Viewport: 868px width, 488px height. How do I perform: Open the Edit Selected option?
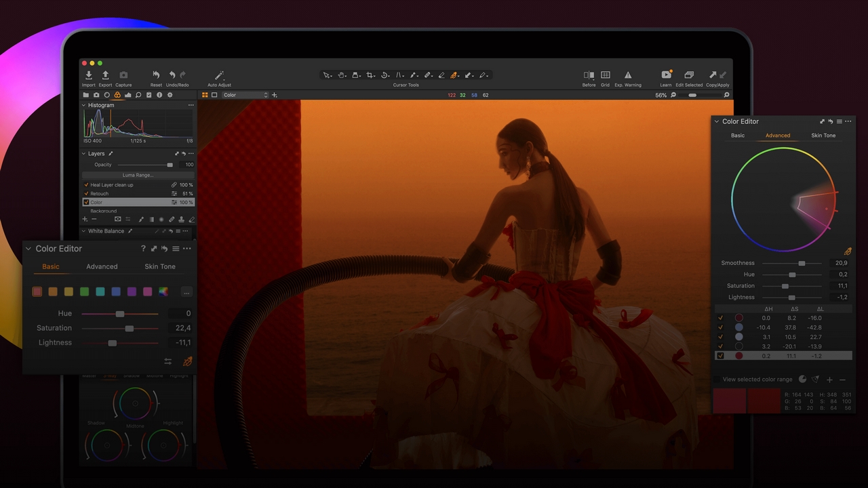pyautogui.click(x=689, y=75)
